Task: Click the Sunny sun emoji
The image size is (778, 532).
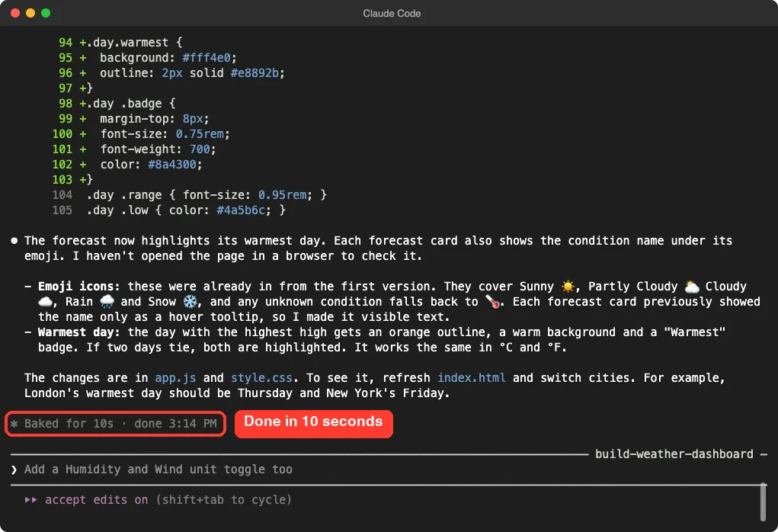Action: (x=568, y=287)
